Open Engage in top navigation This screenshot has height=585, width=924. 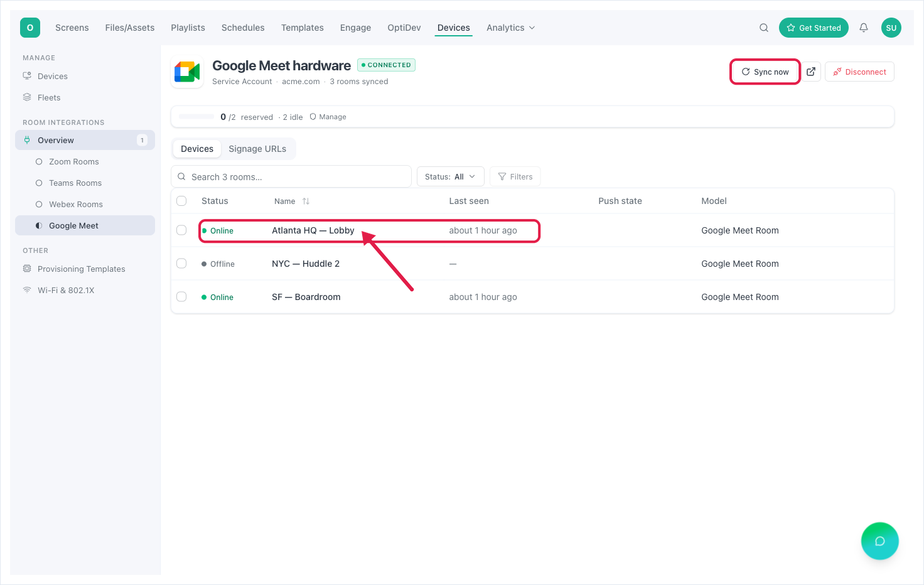coord(355,28)
